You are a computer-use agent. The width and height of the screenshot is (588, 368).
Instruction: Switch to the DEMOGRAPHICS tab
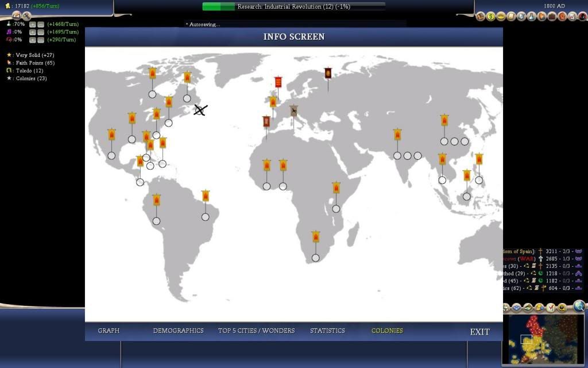[178, 331]
